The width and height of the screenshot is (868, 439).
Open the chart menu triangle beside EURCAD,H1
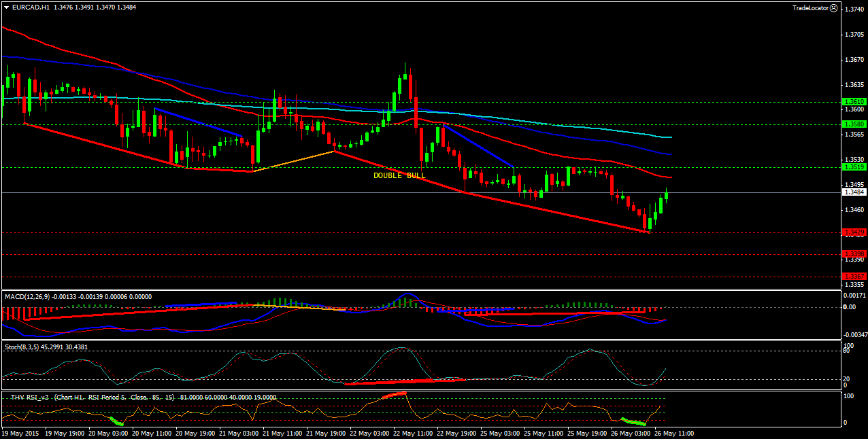pyautogui.click(x=6, y=7)
